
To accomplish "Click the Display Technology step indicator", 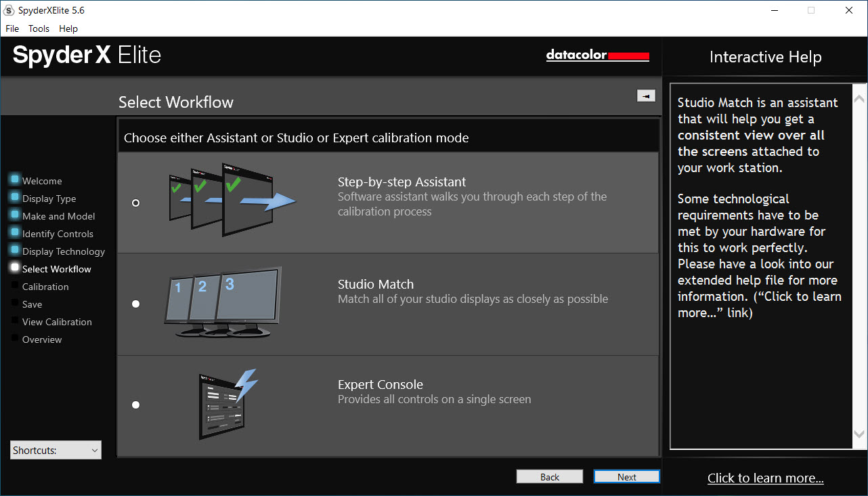I will (x=15, y=250).
